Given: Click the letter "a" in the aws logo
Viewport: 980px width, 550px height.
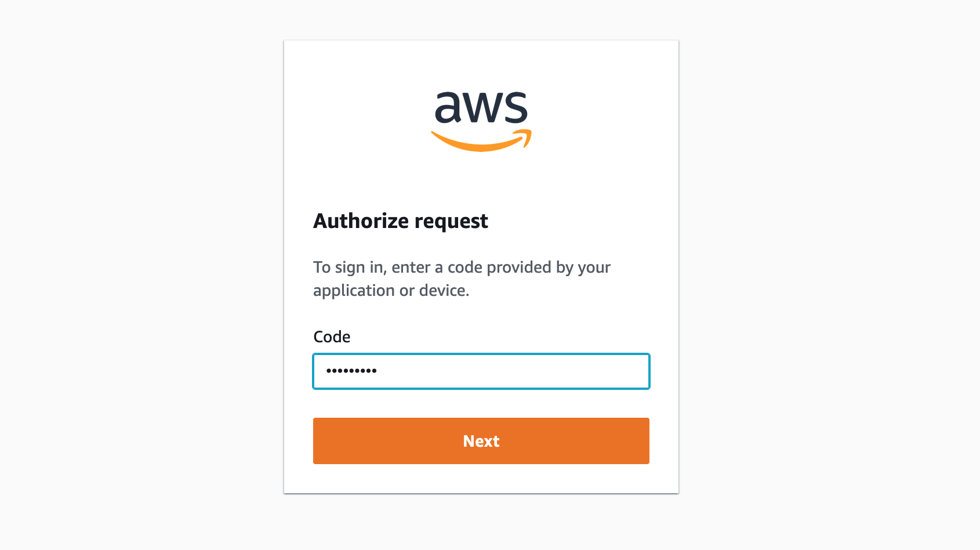Looking at the screenshot, I should [448, 108].
